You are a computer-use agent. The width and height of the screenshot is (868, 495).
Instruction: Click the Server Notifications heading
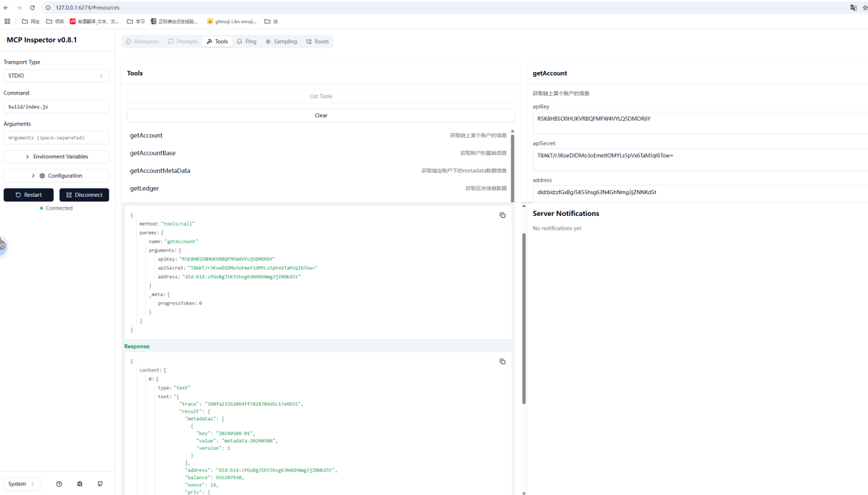[x=566, y=214]
